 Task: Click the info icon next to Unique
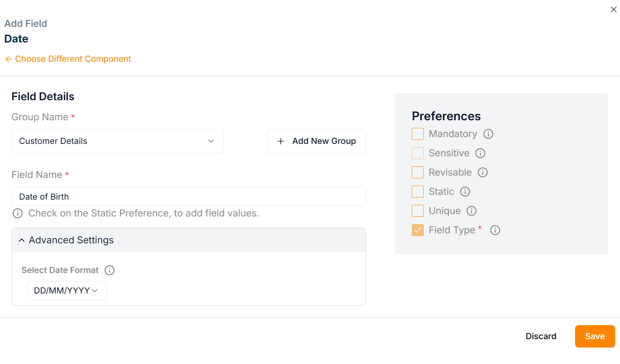tap(471, 211)
